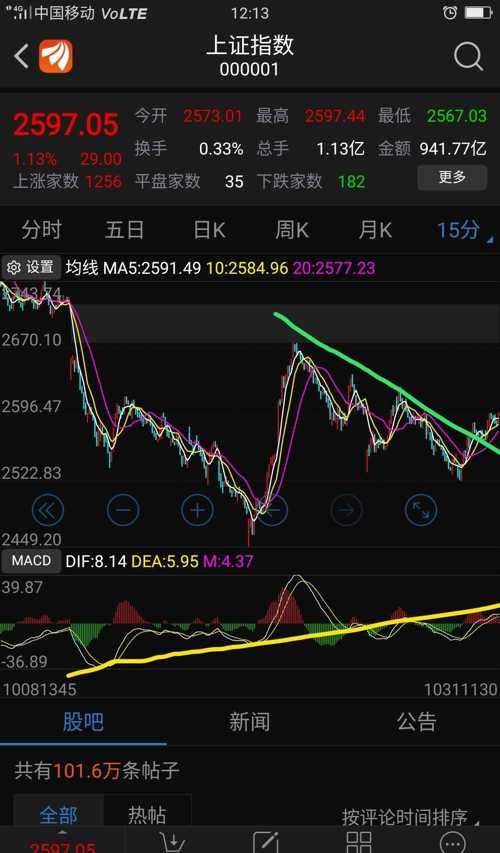500x853 pixels.
Task: Move chart right with arrow icon
Action: (x=347, y=510)
